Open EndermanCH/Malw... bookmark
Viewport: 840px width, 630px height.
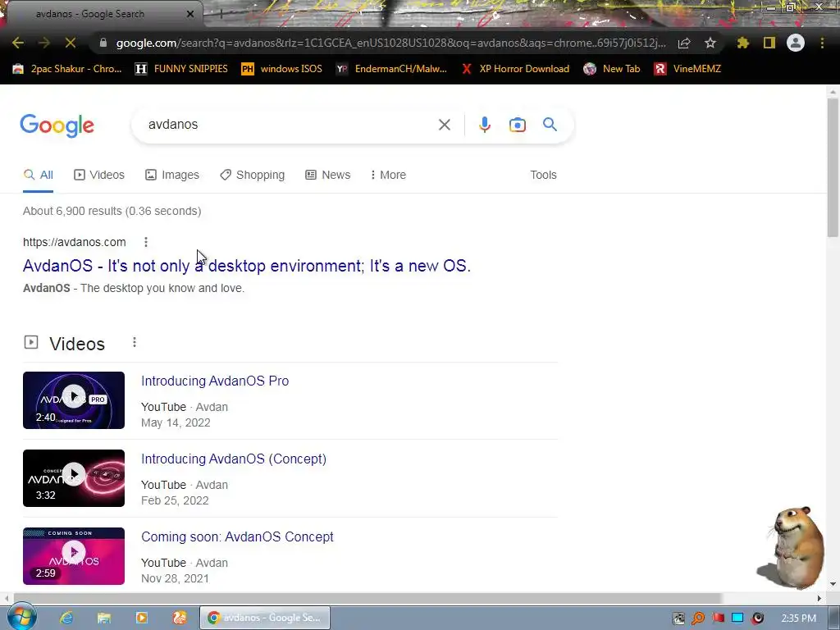(391, 69)
